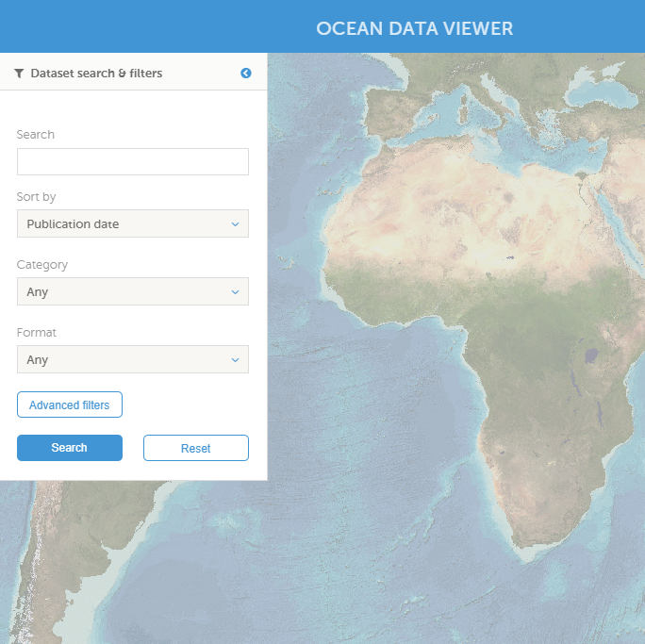Show the Advanced filters options

click(70, 405)
